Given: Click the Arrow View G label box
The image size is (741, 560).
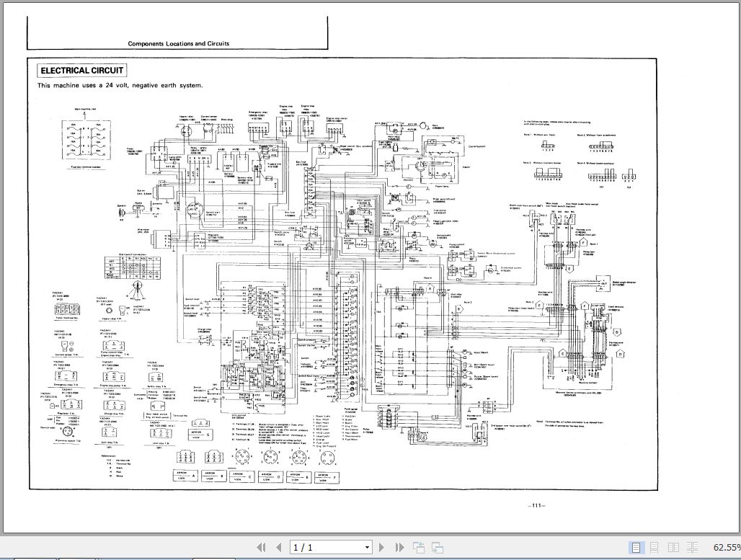Looking at the screenshot, I should (195, 435).
